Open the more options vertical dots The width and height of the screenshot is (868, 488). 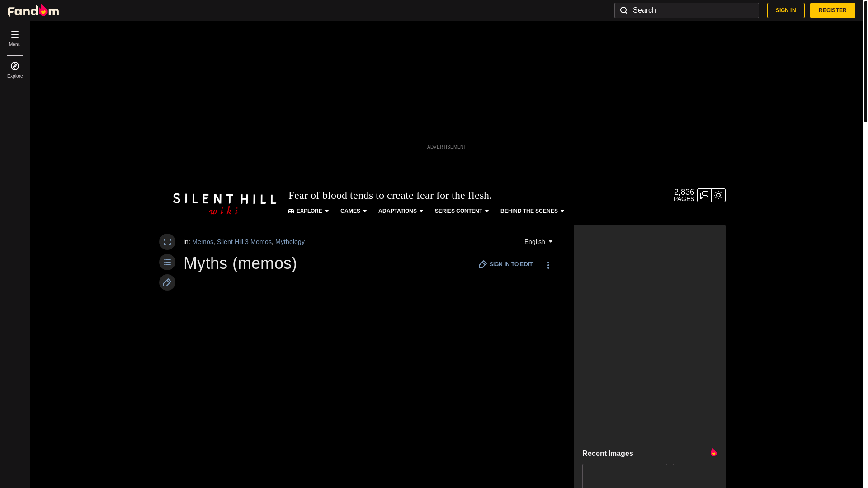[548, 265]
